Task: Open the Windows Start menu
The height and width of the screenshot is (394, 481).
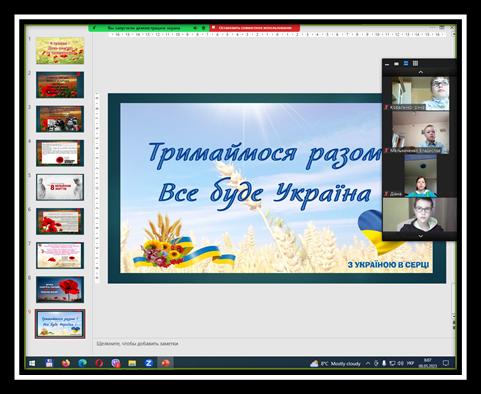Action: (32, 363)
